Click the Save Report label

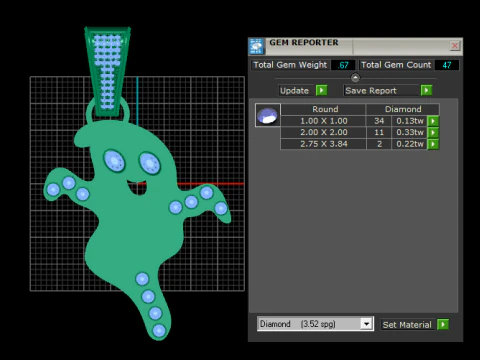(371, 91)
